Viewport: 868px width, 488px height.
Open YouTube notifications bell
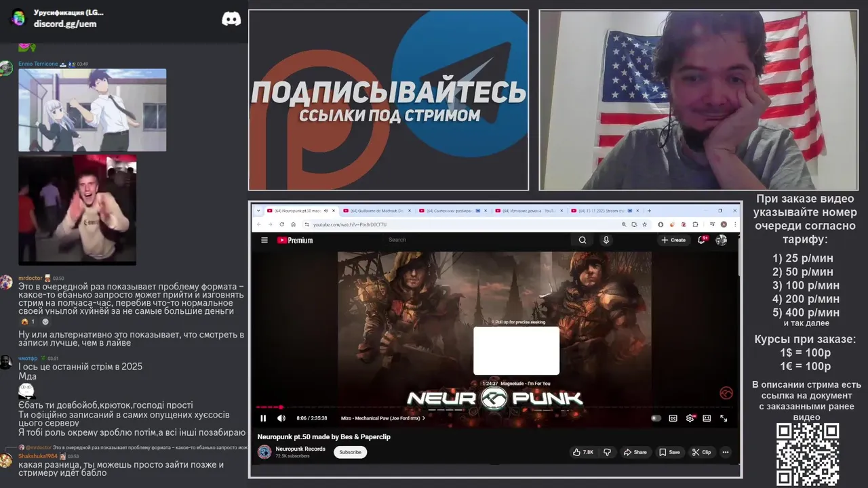pyautogui.click(x=702, y=240)
